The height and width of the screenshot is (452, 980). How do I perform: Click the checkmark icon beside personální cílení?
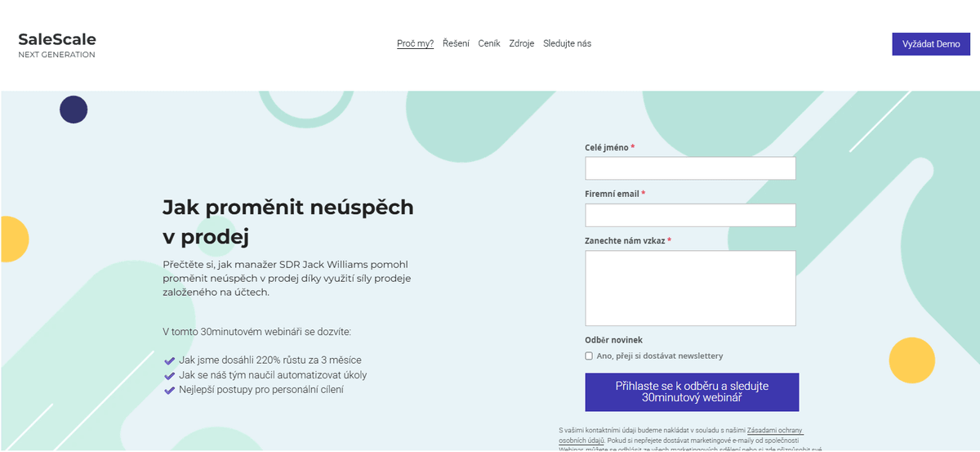coord(170,390)
